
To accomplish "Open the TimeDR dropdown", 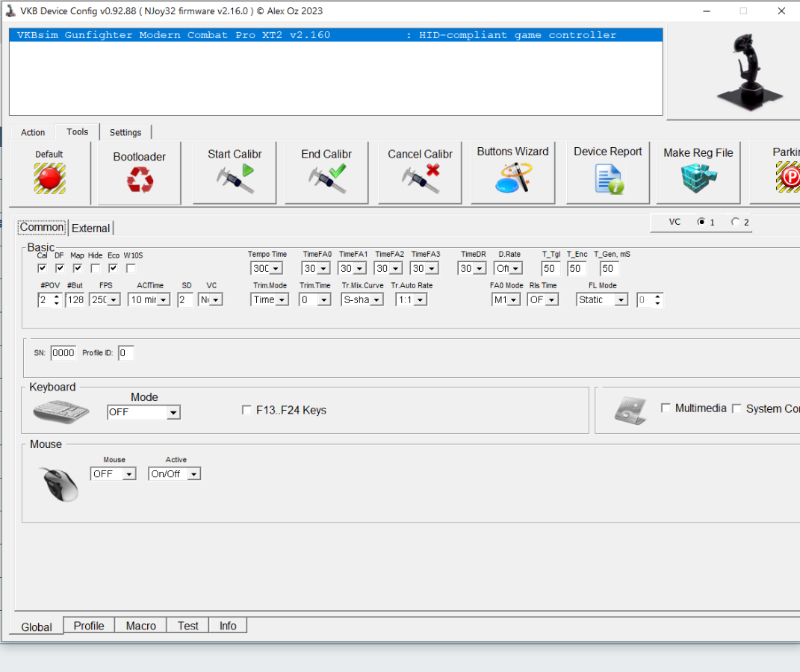I will (x=480, y=269).
